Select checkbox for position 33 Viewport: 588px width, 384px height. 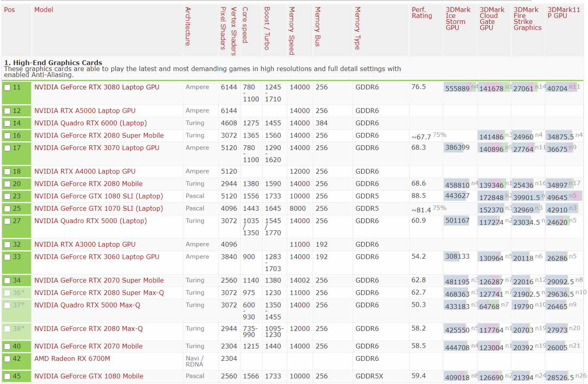(x=7, y=257)
